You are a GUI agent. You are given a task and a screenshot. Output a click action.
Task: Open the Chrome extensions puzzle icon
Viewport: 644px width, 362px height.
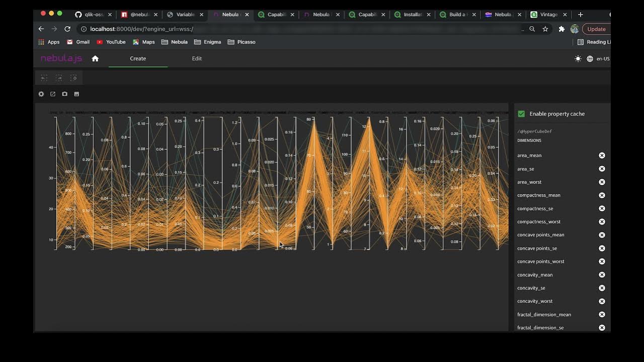[561, 29]
